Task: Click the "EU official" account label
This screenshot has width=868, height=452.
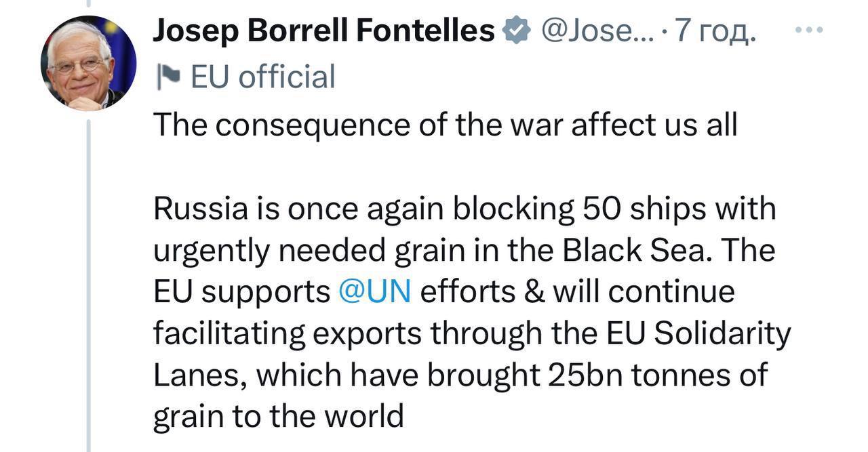Action: pyautogui.click(x=263, y=77)
